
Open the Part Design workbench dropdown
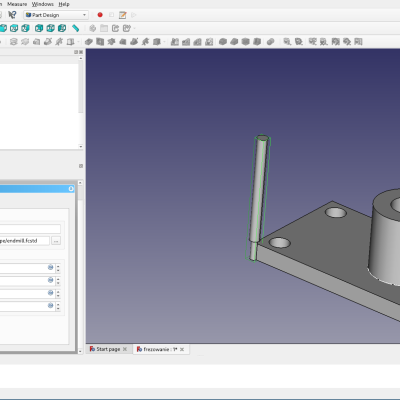tap(56, 15)
